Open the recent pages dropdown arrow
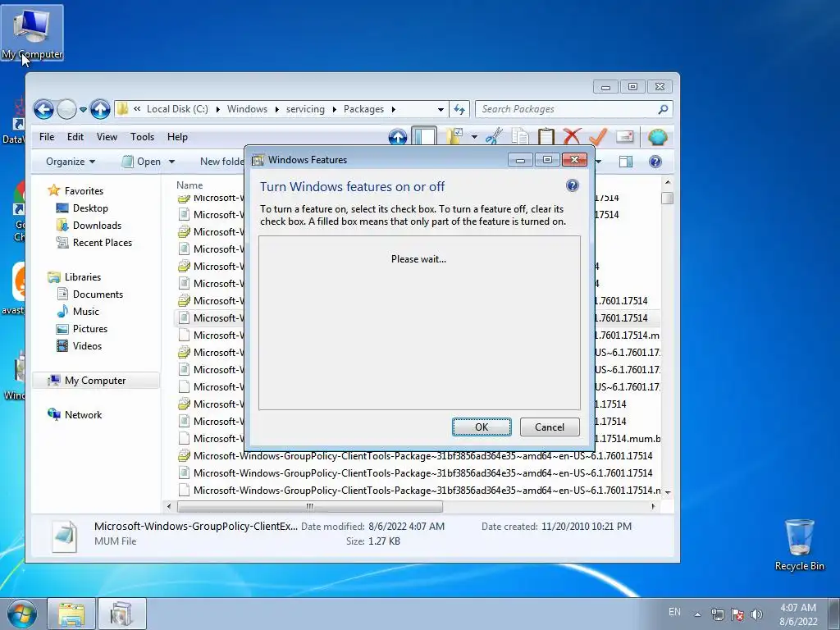Image resolution: width=840 pixels, height=630 pixels. click(x=83, y=110)
